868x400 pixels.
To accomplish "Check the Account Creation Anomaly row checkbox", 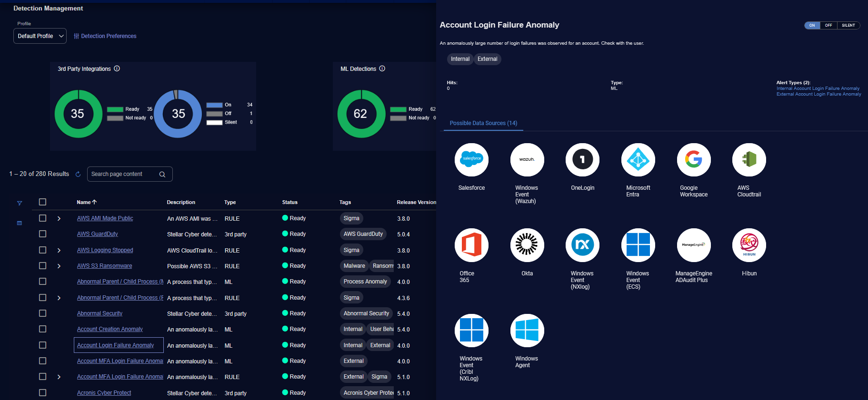I will (42, 329).
